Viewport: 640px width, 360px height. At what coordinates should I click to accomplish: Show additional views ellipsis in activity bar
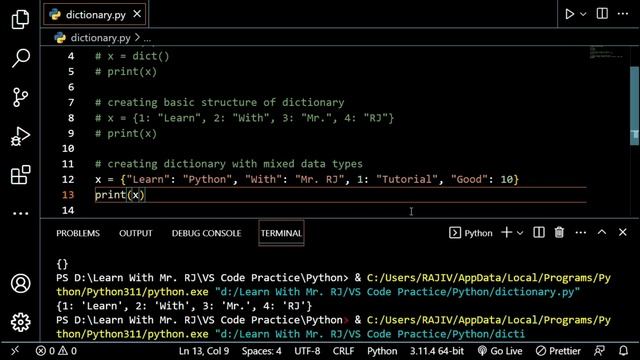click(x=20, y=213)
